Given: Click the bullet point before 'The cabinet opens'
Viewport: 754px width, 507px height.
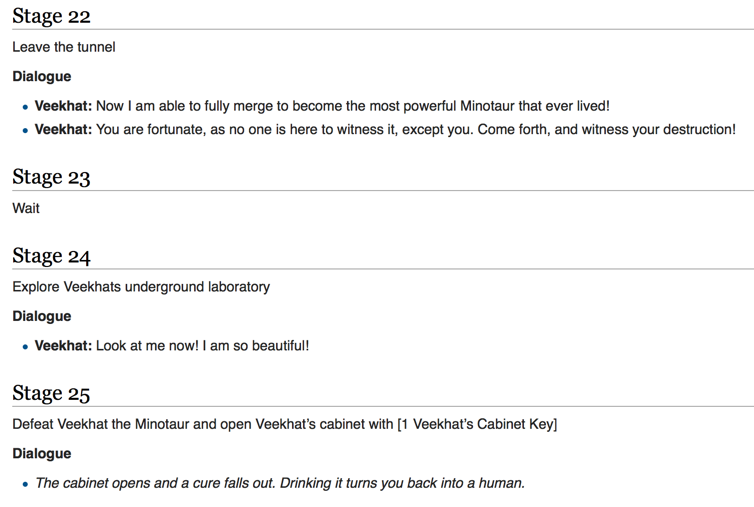Looking at the screenshot, I should tap(24, 484).
